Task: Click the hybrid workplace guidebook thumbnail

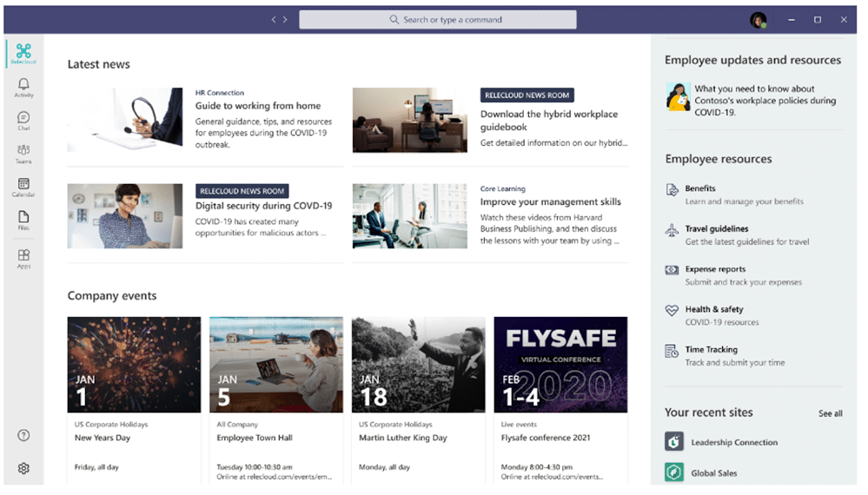Action: (409, 120)
